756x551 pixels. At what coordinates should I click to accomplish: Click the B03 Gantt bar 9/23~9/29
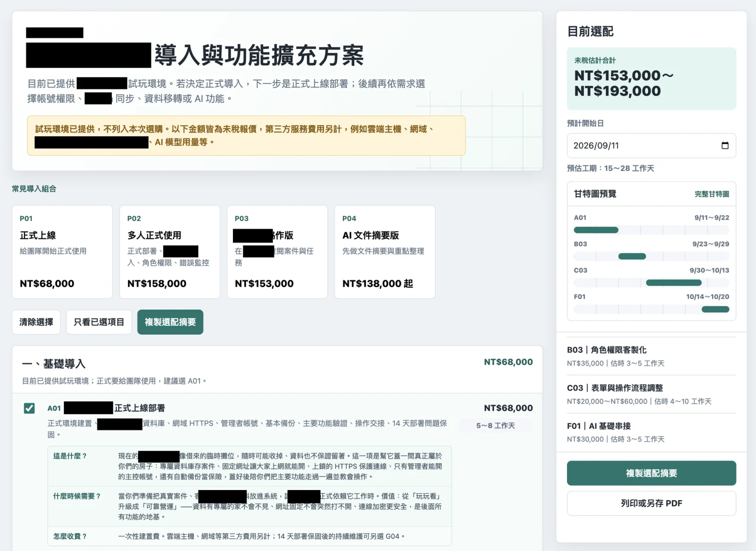click(x=632, y=257)
